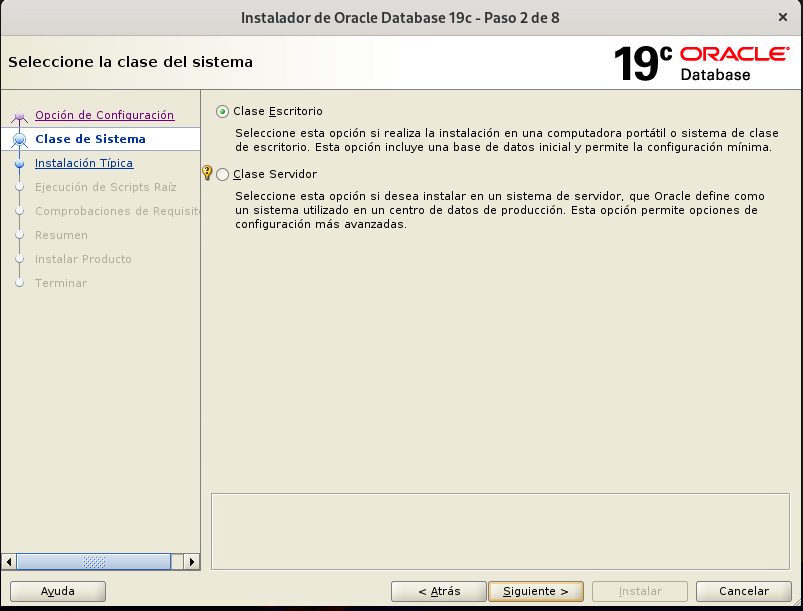Go to the Instalación Típica step link

pos(83,163)
